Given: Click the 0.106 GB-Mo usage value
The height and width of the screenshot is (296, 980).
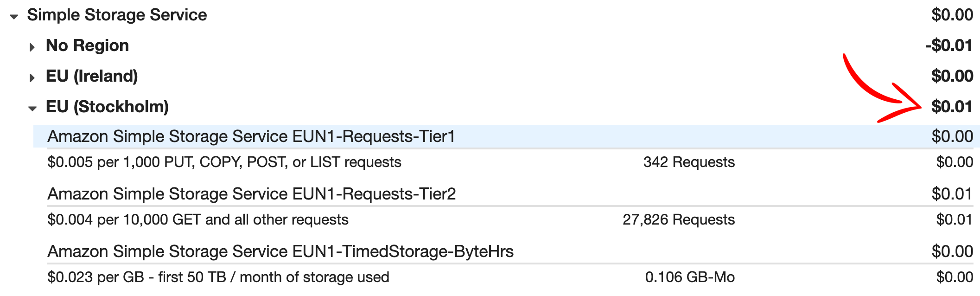Looking at the screenshot, I should (690, 277).
